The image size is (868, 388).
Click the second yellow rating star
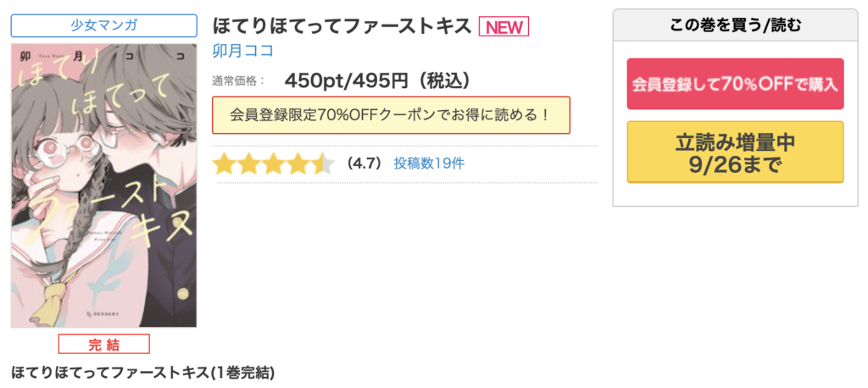[249, 164]
